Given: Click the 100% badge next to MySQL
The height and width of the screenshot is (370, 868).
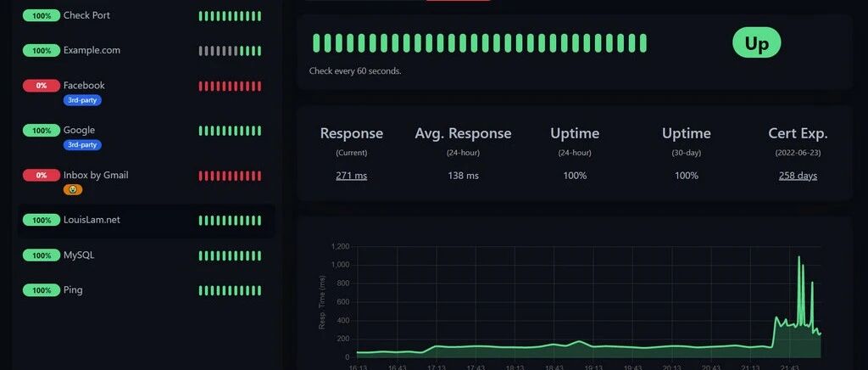Looking at the screenshot, I should tap(41, 255).
